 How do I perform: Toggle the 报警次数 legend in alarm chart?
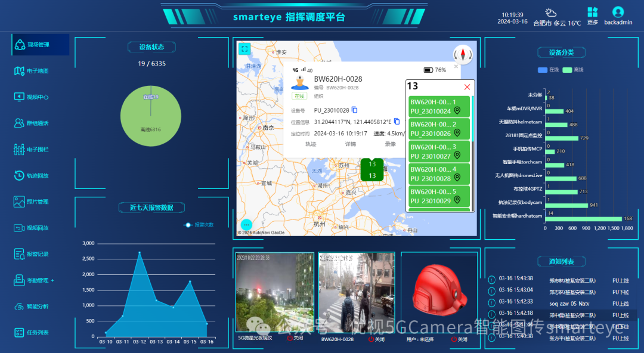[x=199, y=225]
